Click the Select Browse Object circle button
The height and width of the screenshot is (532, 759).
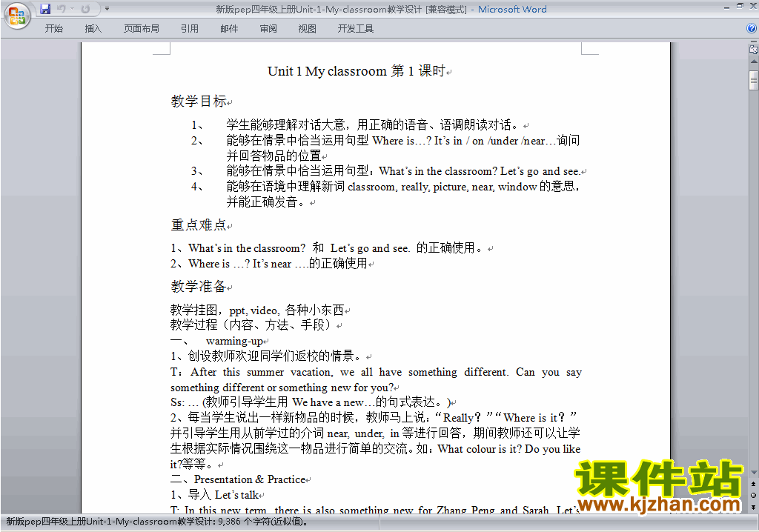(x=754, y=495)
